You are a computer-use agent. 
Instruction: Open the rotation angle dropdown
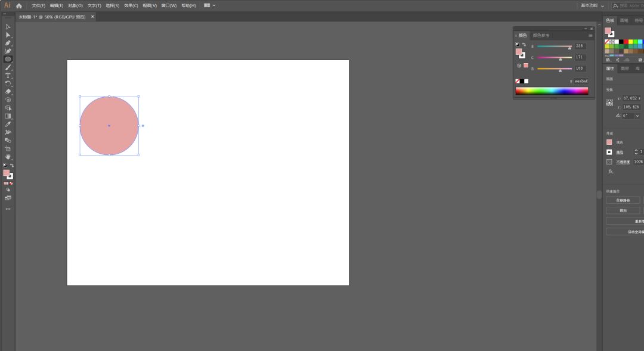pyautogui.click(x=637, y=116)
